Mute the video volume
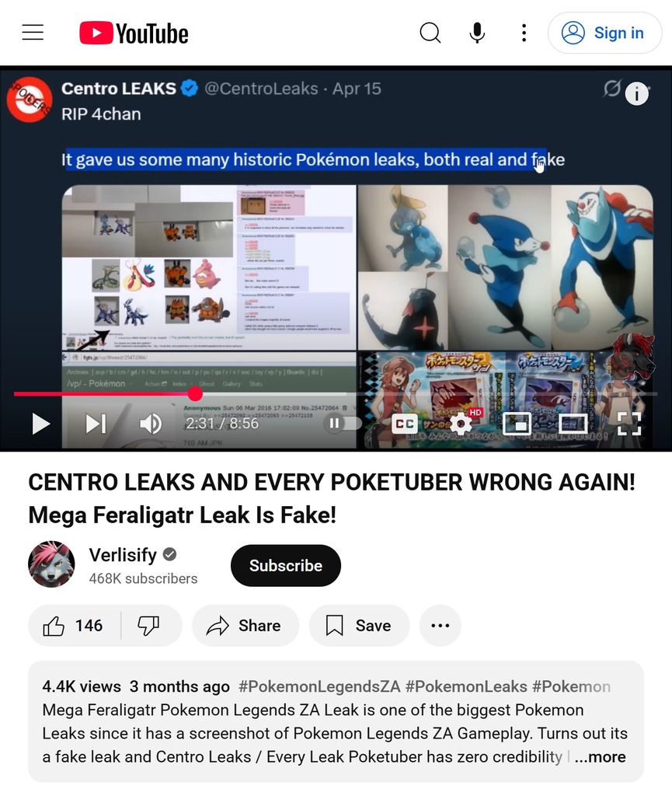The width and height of the screenshot is (672, 796). coord(150,424)
